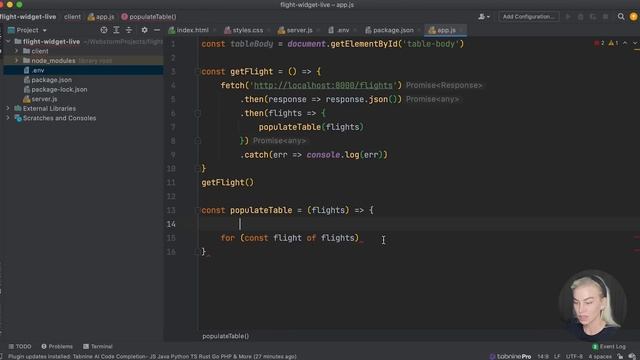640x360 pixels.
Task: Open the Problems tool window
Action: point(57,347)
